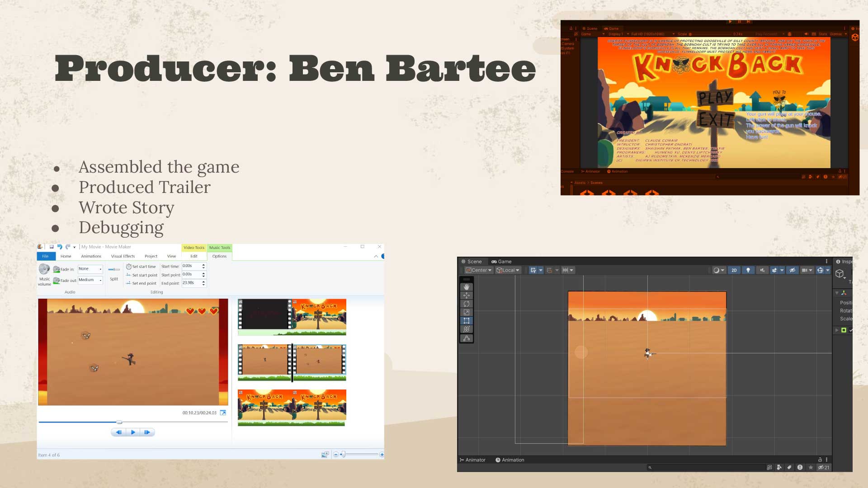Toggle scene lighting bulb button
The width and height of the screenshot is (868, 488).
point(748,270)
